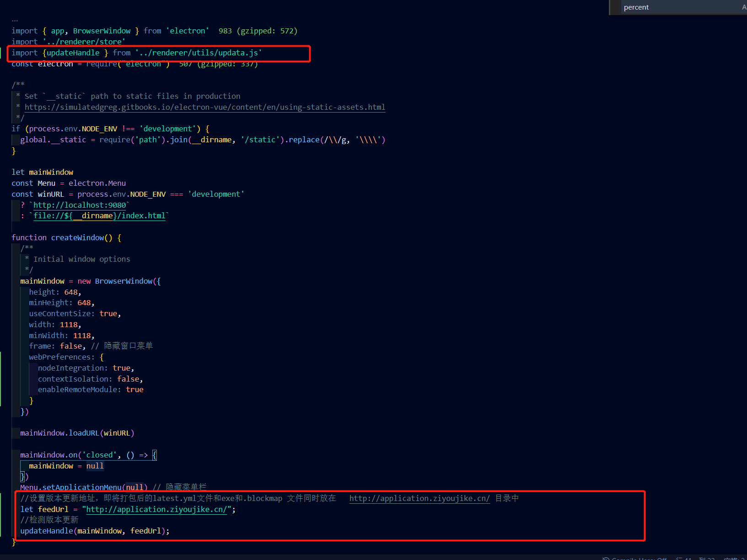Click the 'let mainWindow' declaration
The width and height of the screenshot is (747, 560).
click(43, 172)
